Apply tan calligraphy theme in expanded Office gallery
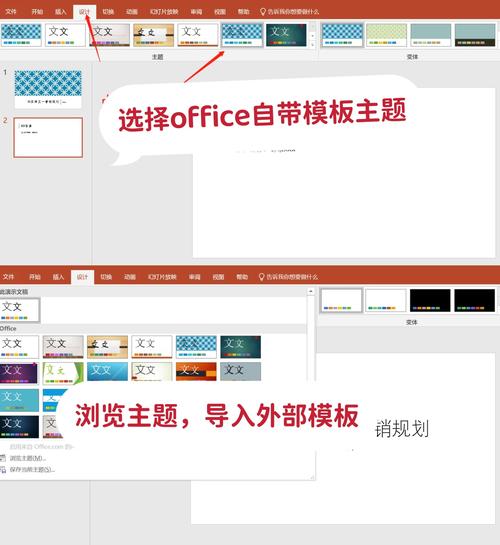 pos(107,347)
